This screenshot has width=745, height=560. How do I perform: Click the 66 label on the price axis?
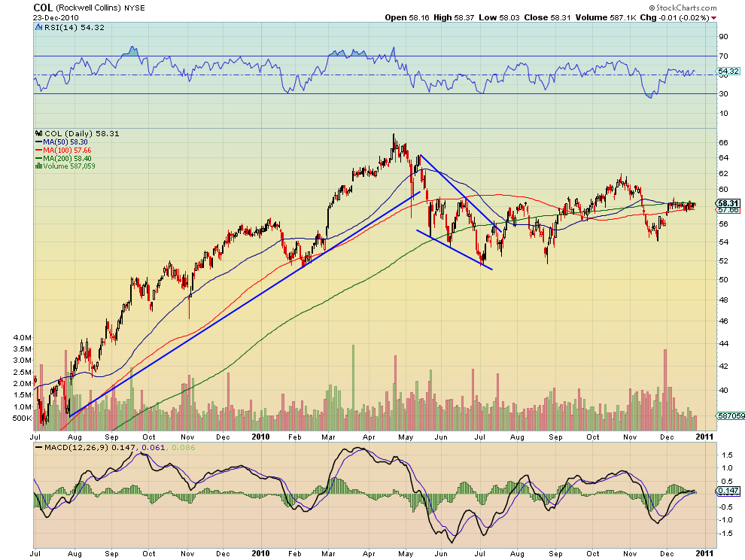click(723, 142)
